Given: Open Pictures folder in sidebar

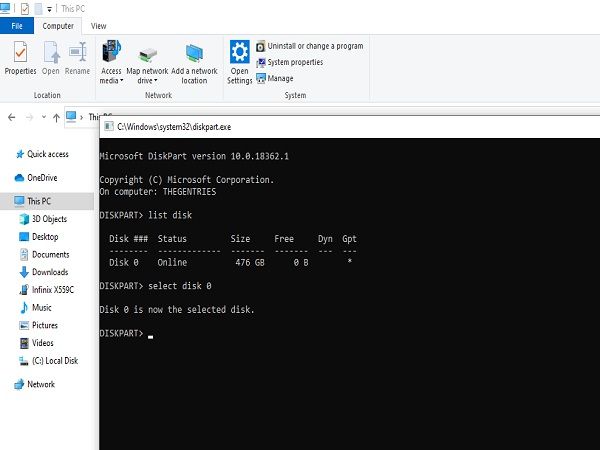Looking at the screenshot, I should click(38, 325).
